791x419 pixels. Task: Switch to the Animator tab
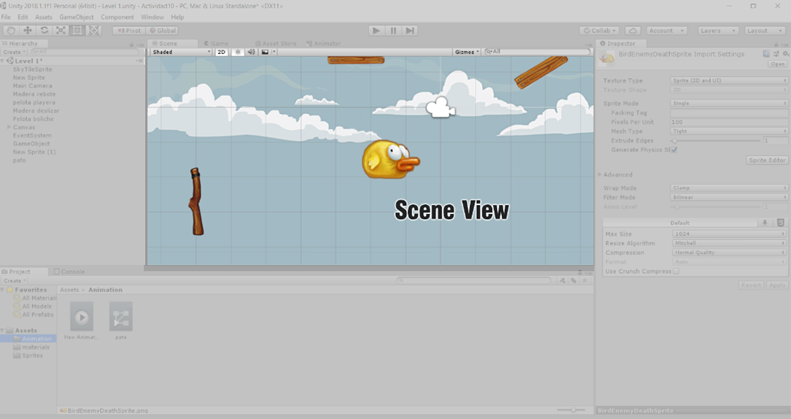(324, 43)
